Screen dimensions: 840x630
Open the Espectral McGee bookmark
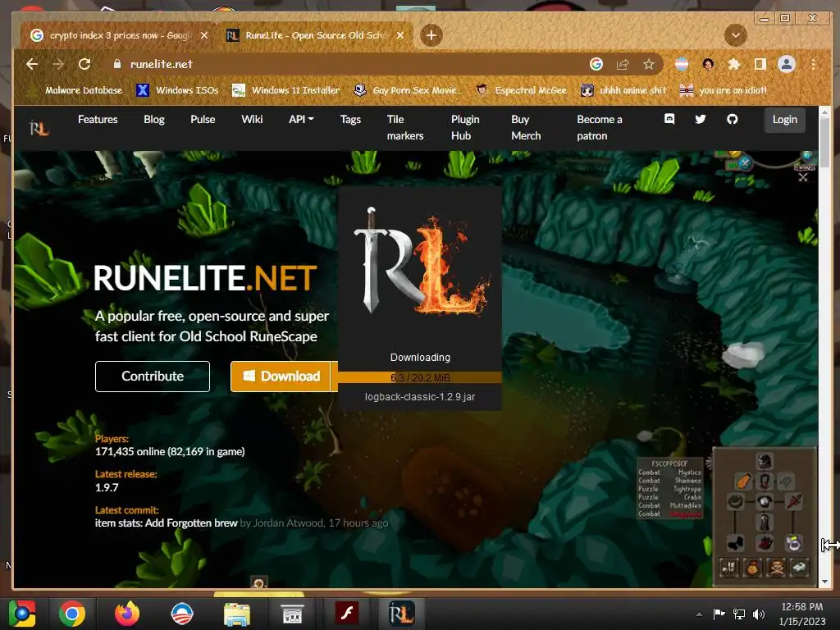[521, 90]
